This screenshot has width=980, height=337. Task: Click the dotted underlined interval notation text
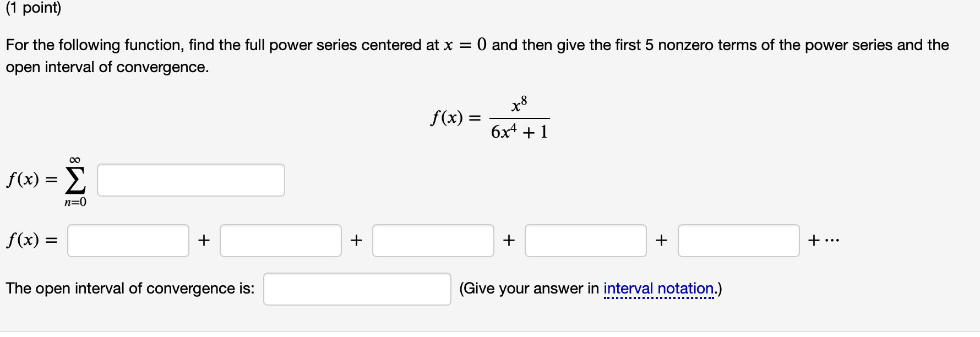click(x=658, y=288)
